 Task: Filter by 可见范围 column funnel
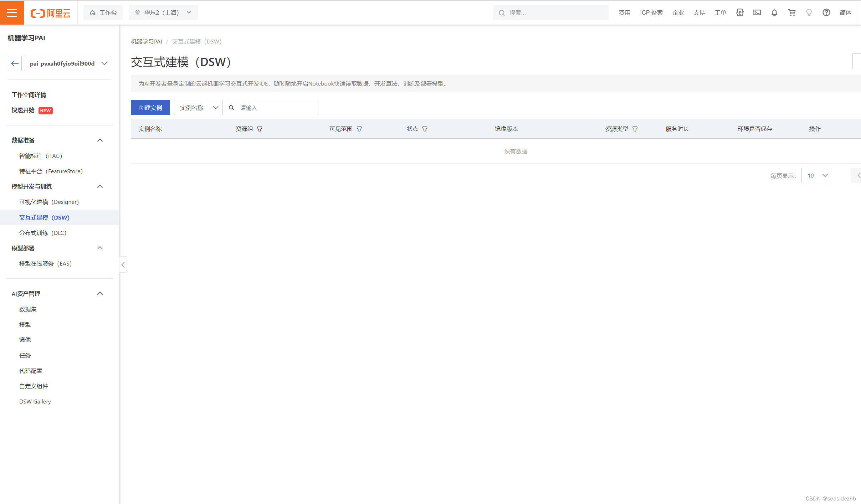[359, 129]
